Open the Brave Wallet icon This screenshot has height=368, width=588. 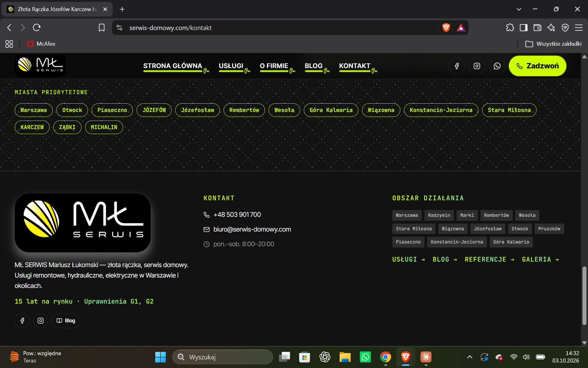tap(537, 28)
